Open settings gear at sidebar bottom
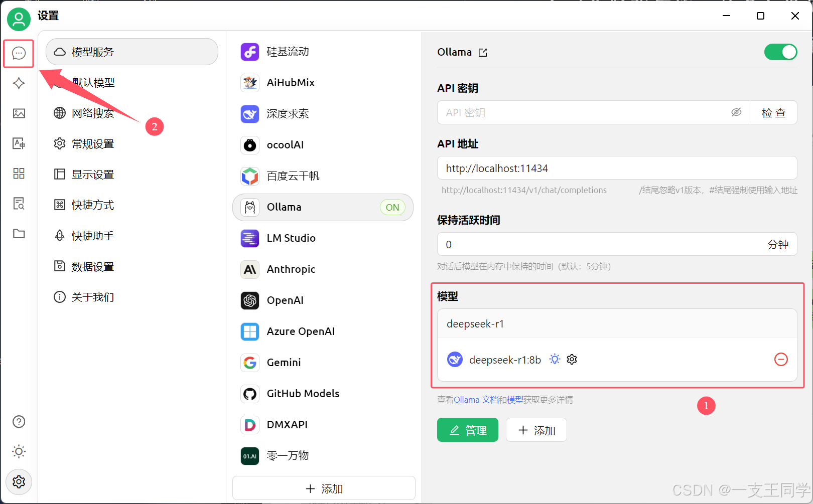Screen dimensions: 813x504 point(19,482)
